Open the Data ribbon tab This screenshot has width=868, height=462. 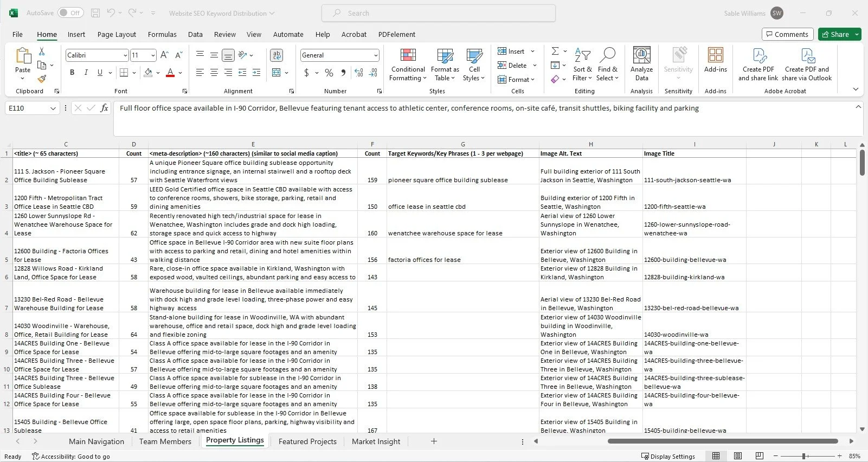(195, 34)
